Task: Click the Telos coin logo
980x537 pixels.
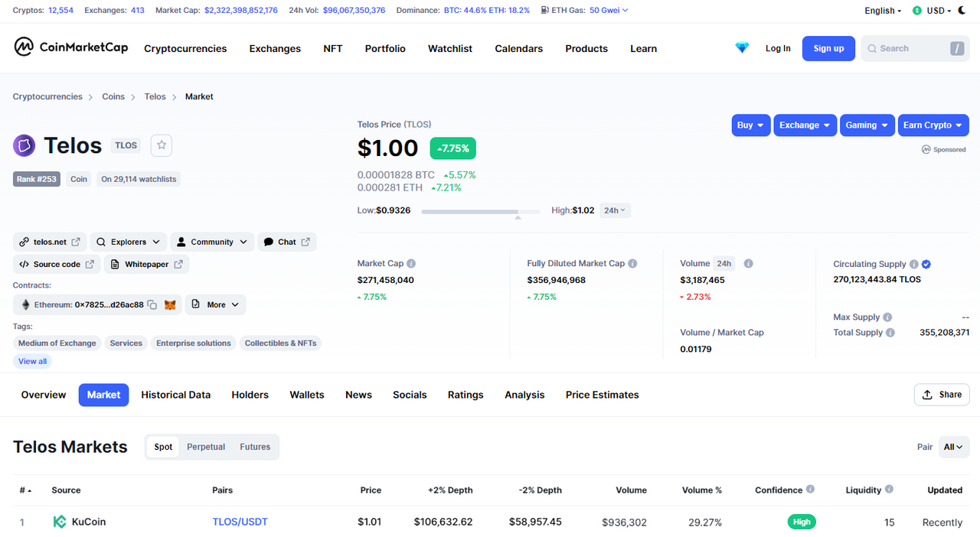Action: pyautogui.click(x=24, y=145)
